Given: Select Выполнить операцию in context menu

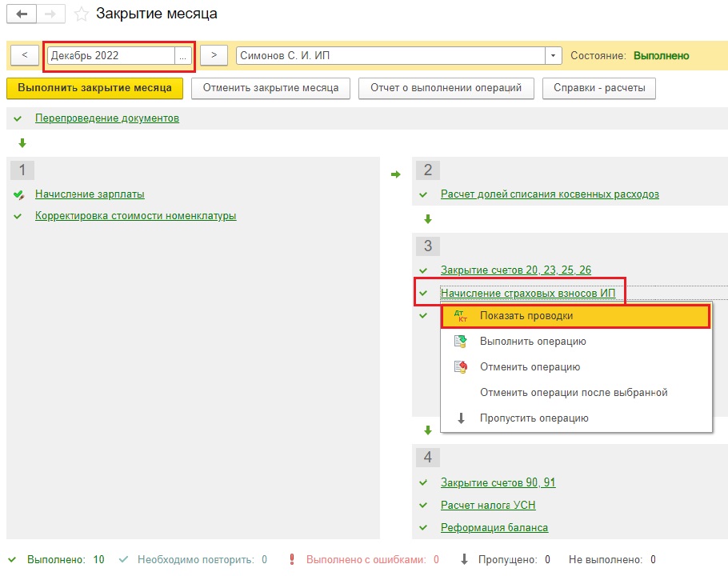Looking at the screenshot, I should tap(576, 342).
